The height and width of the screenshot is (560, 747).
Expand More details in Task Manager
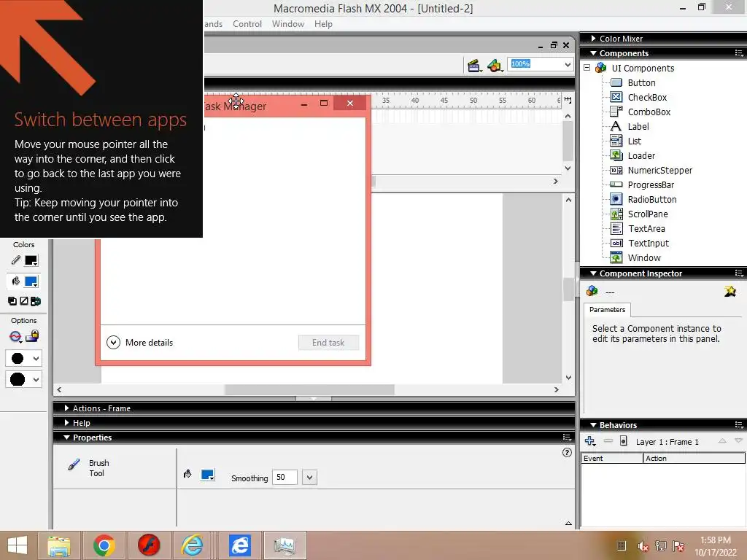[139, 343]
